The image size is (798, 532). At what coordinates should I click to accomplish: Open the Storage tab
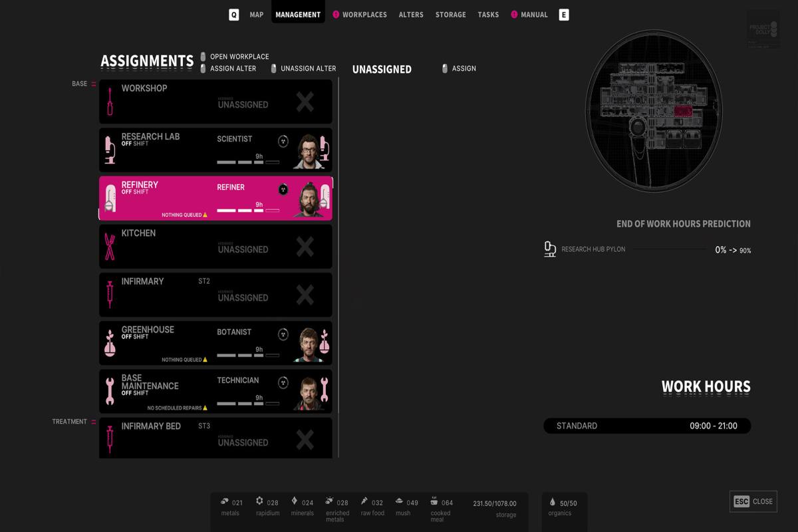point(450,15)
